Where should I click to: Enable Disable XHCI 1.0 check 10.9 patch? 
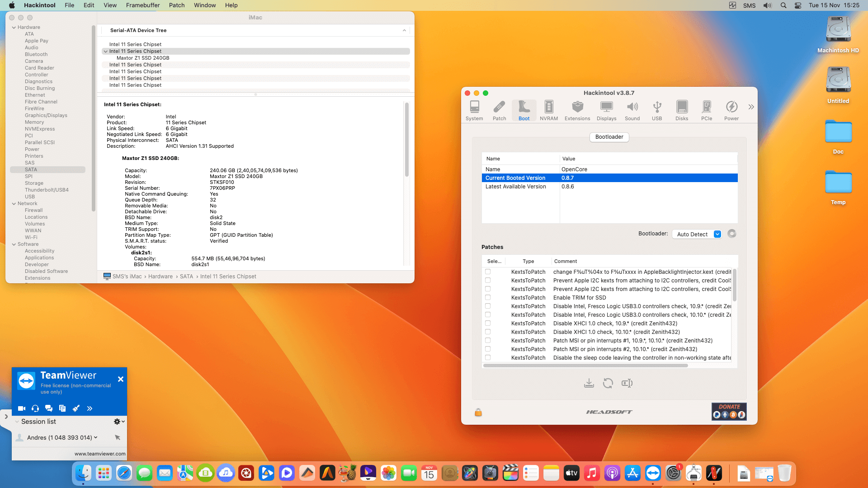(x=488, y=323)
